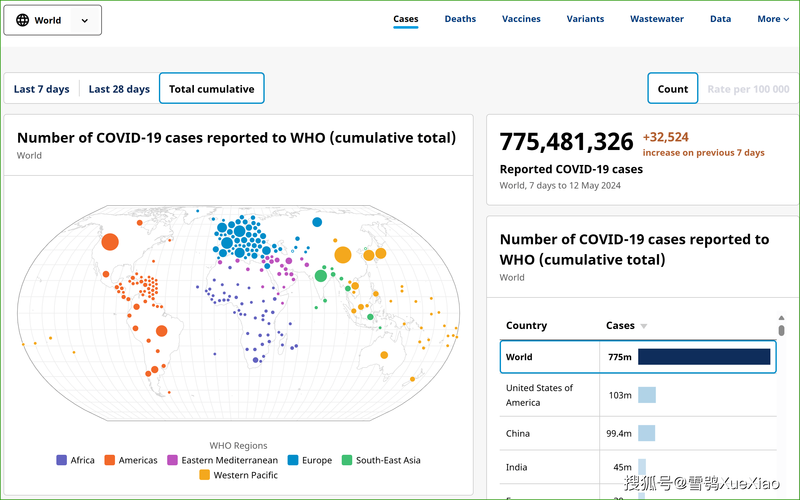This screenshot has width=800, height=500.
Task: Click the large United States map bubble
Action: [110, 241]
